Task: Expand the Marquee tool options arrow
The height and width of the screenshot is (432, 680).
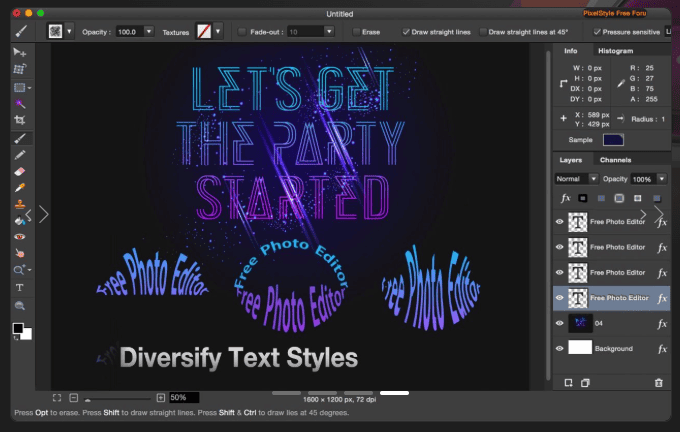Action: point(29,88)
